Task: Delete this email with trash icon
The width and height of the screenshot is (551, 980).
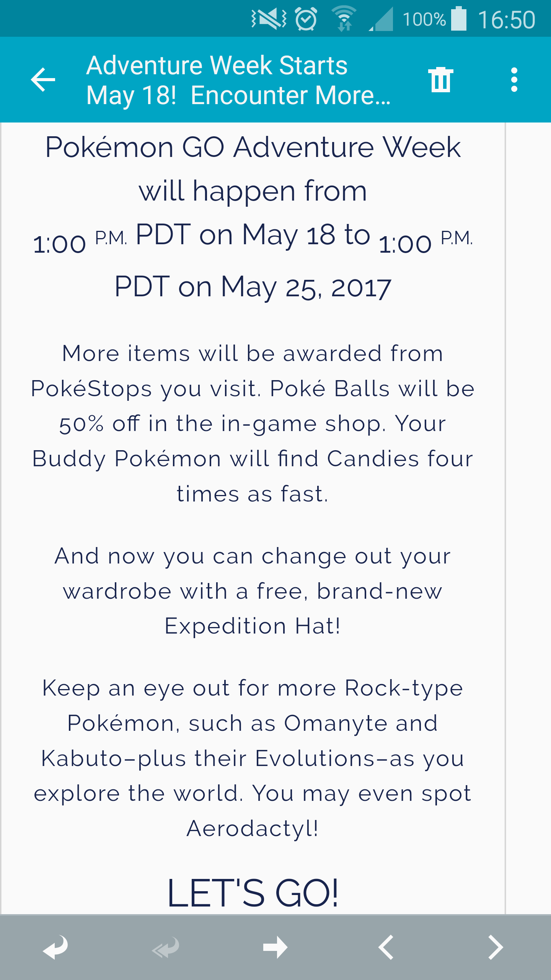Action: [x=440, y=80]
